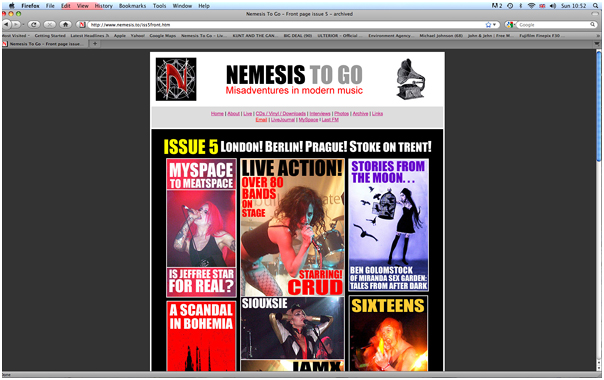604x380 pixels.
Task: Open the Apple menu logo
Action: [x=12, y=5]
